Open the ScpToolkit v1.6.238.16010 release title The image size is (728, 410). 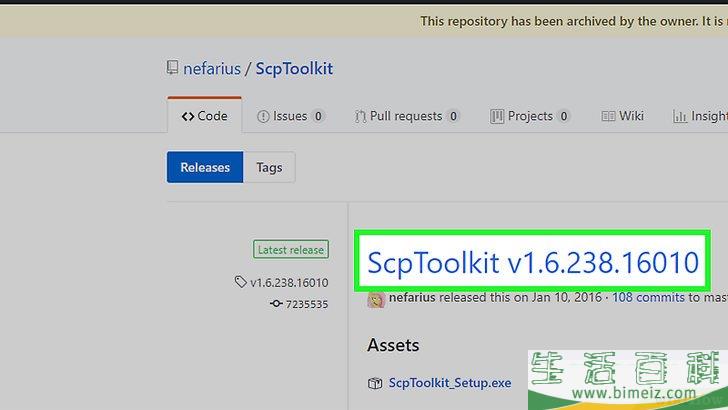(533, 262)
